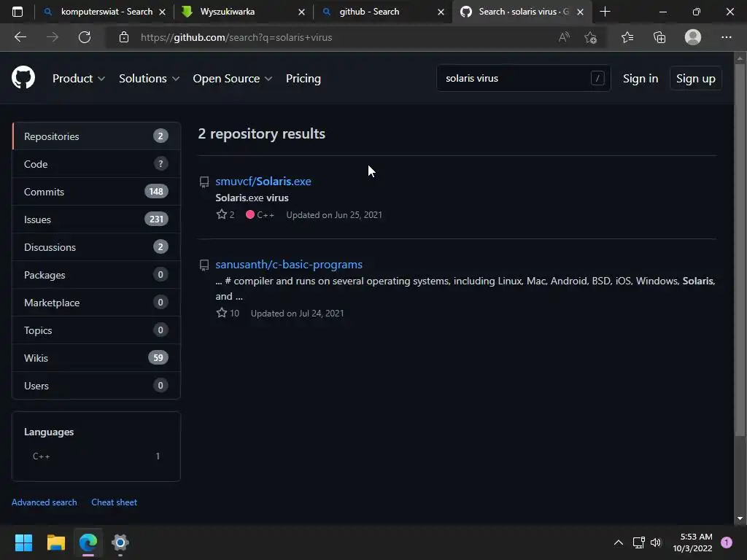Open the browser profile avatar
This screenshot has width=747, height=560.
[x=693, y=37]
